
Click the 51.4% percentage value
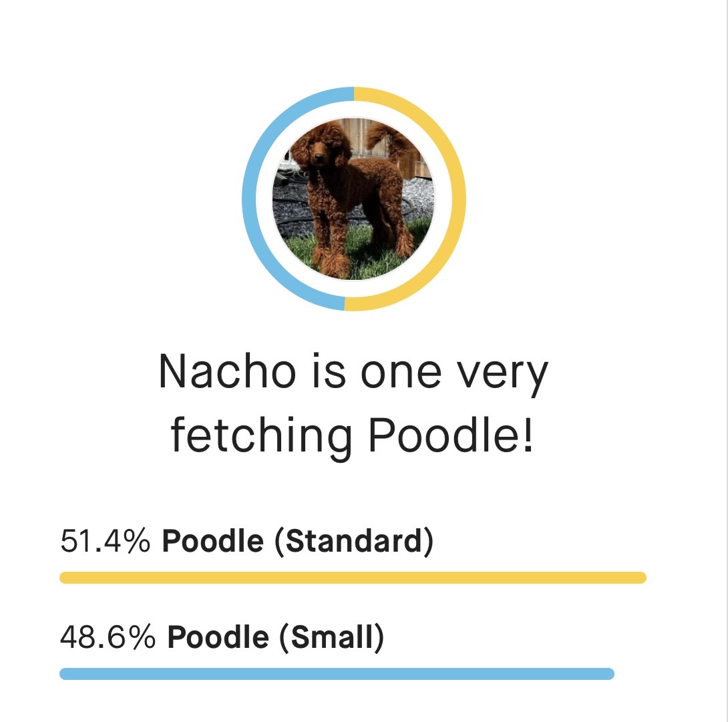click(x=106, y=541)
